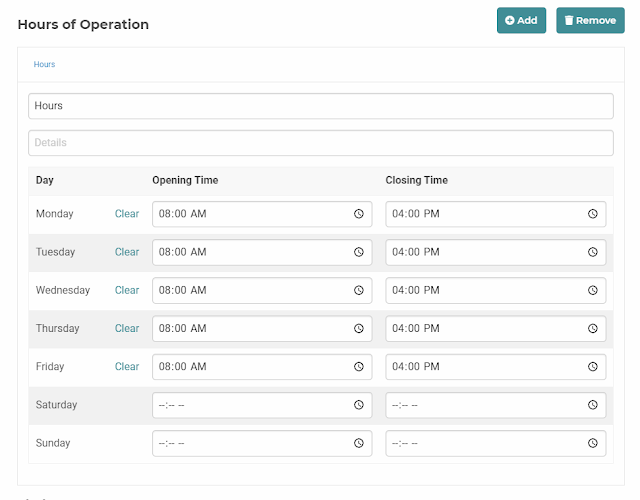
Task: Open Monday closing time clock picker
Action: [593, 214]
